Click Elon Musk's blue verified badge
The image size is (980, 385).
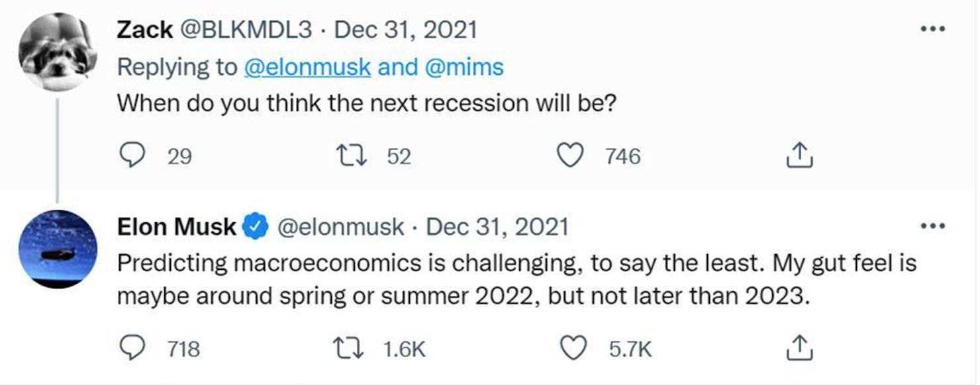pos(255,227)
